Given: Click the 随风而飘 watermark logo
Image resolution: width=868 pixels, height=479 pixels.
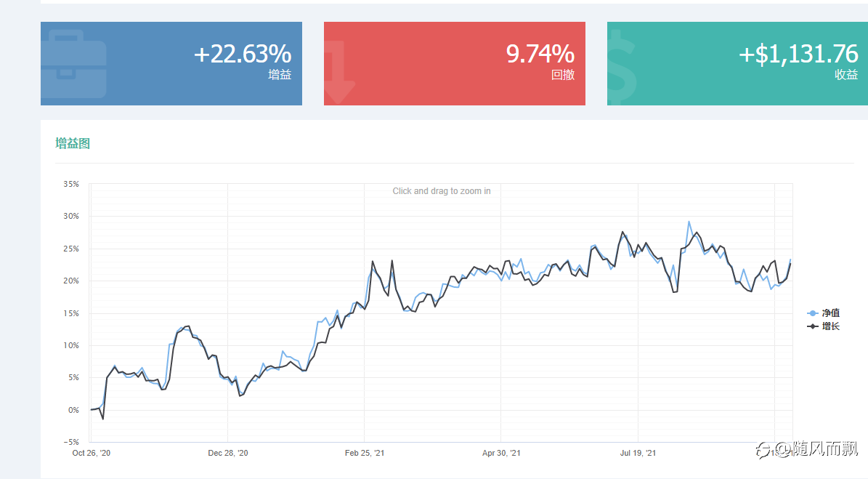Looking at the screenshot, I should [x=808, y=448].
